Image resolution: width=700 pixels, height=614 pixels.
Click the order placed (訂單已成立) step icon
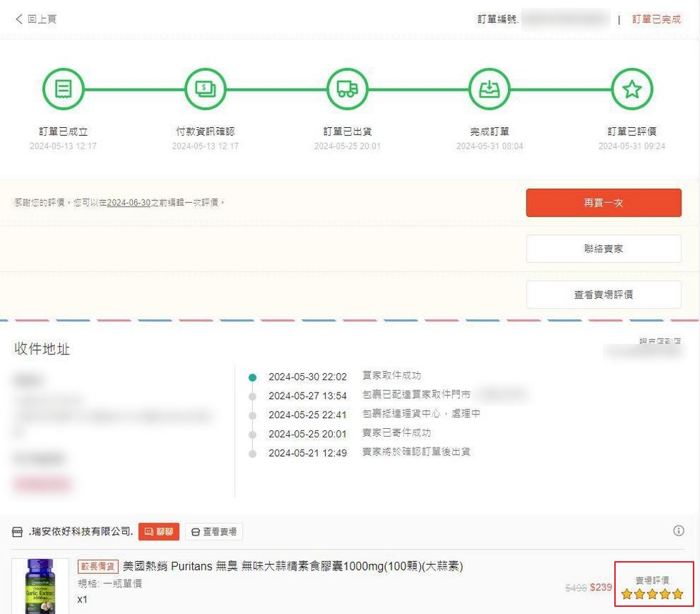[63, 89]
